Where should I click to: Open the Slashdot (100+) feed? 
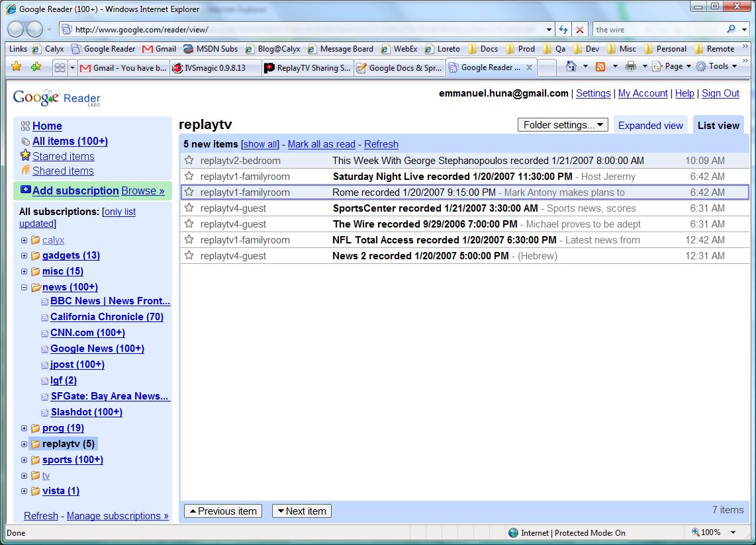tap(86, 412)
